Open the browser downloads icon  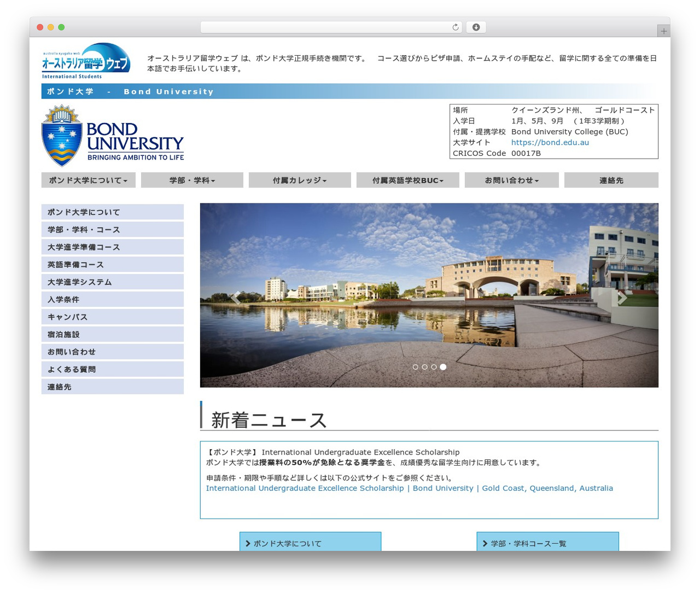[476, 27]
